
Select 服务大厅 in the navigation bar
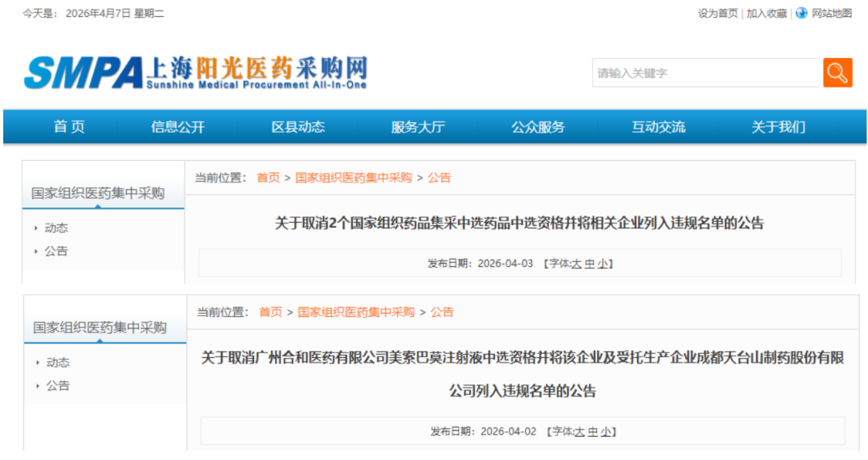(x=418, y=127)
